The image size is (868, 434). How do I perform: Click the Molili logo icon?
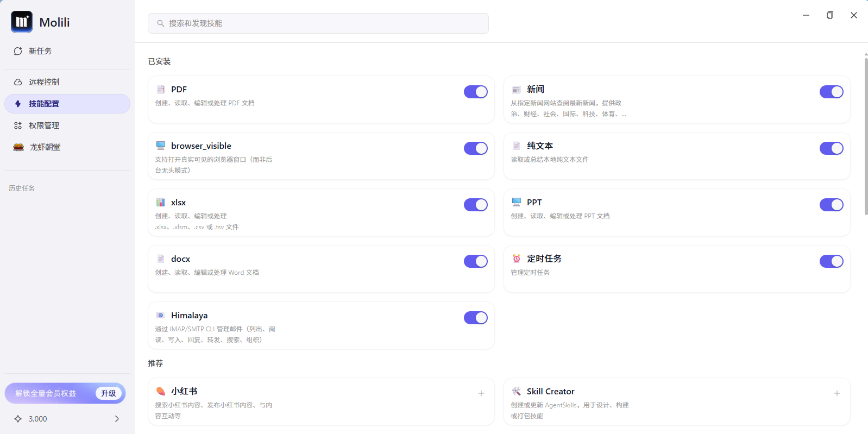pos(22,22)
